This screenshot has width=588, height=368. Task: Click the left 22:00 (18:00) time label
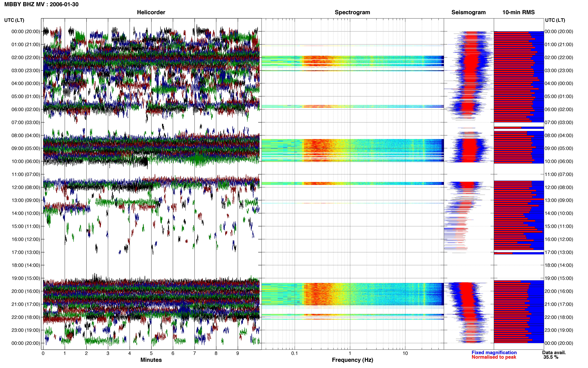click(x=26, y=317)
